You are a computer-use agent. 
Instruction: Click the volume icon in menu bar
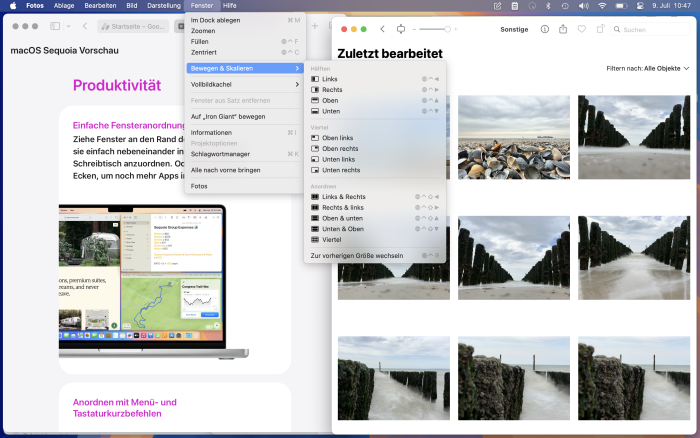pos(583,5)
